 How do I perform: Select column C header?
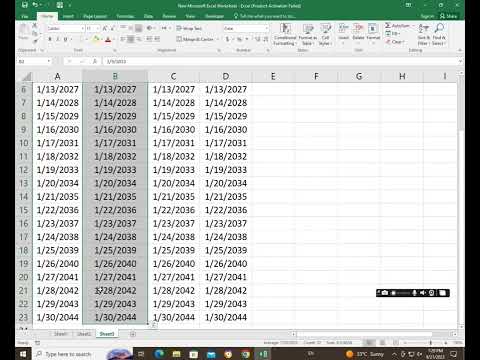173,76
